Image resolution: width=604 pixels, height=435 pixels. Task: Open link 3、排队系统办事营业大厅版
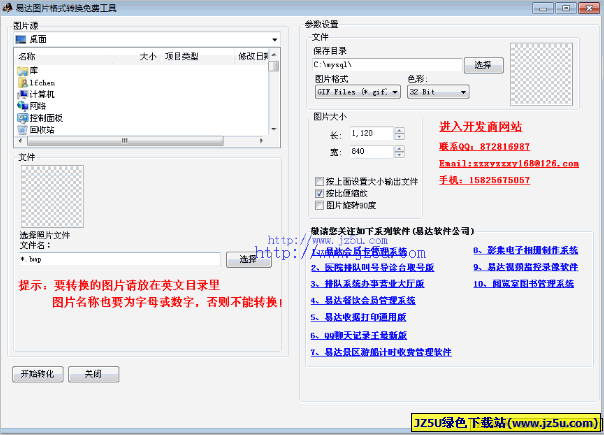367,284
